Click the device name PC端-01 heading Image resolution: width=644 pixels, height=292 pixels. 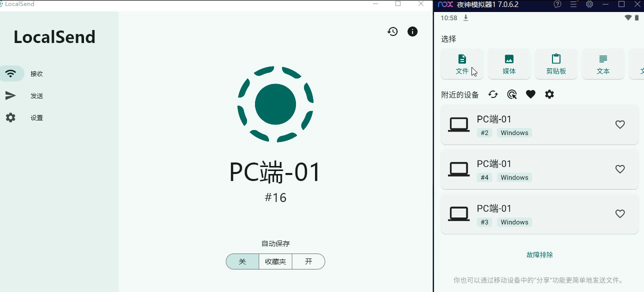coord(275,172)
